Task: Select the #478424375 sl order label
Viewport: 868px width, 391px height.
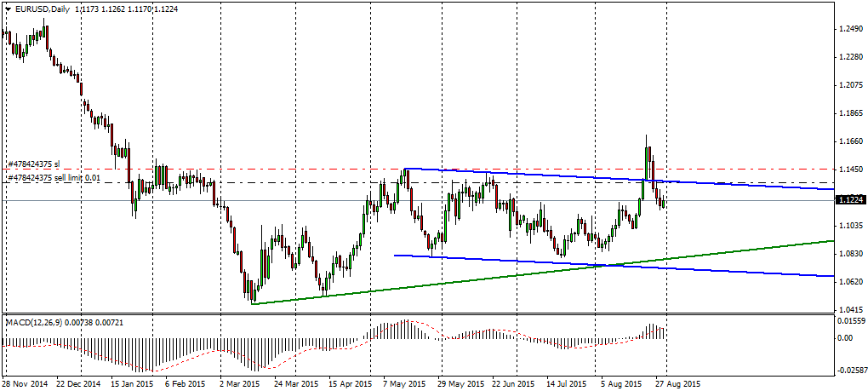Action: (x=33, y=164)
